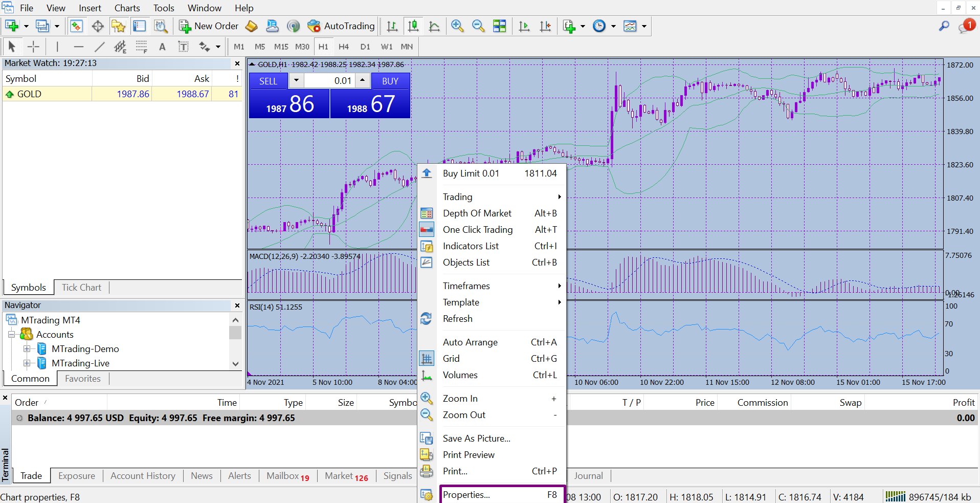Open the Periods clock dropdown arrow
Viewport: 980px width, 503px height.
point(613,26)
